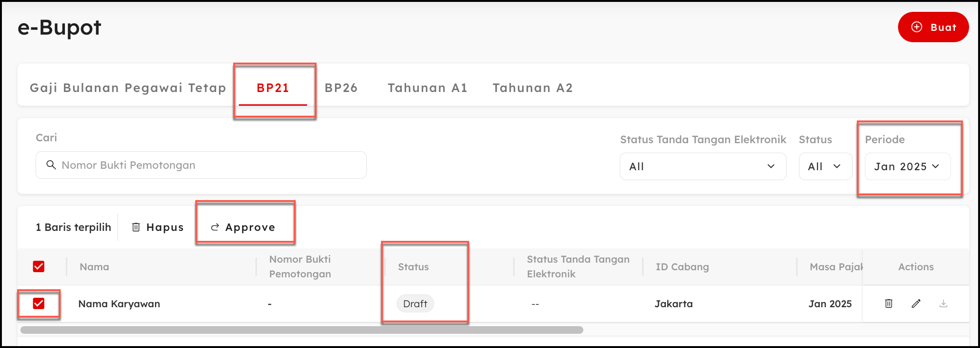Click the arrow icon beside Approve

tap(215, 227)
